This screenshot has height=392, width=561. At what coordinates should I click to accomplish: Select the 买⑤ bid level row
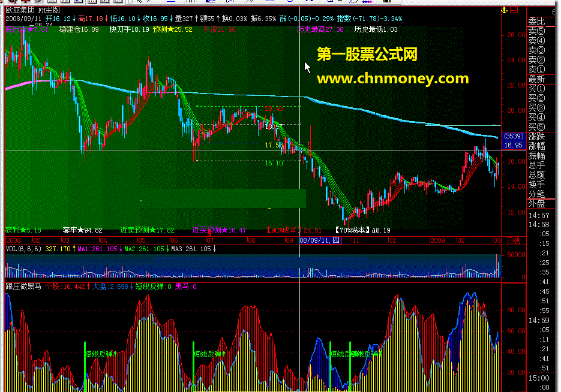click(536, 127)
